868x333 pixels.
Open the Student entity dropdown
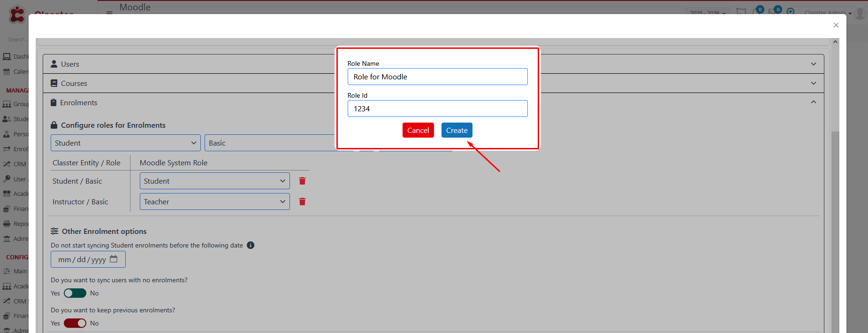point(125,143)
